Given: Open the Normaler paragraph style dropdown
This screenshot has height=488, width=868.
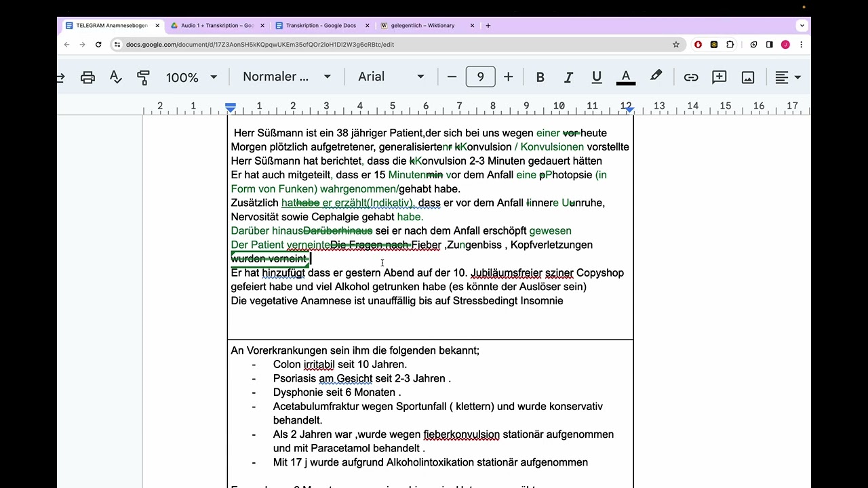Looking at the screenshot, I should [287, 77].
